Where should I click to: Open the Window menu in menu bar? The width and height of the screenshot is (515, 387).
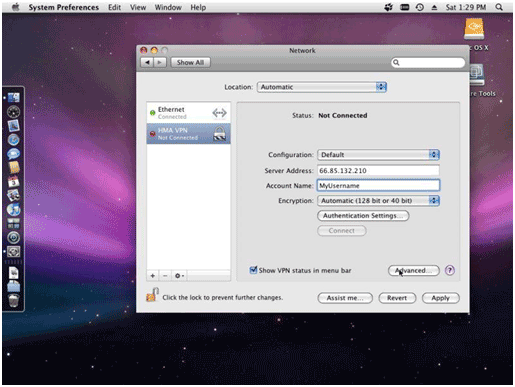pyautogui.click(x=168, y=7)
